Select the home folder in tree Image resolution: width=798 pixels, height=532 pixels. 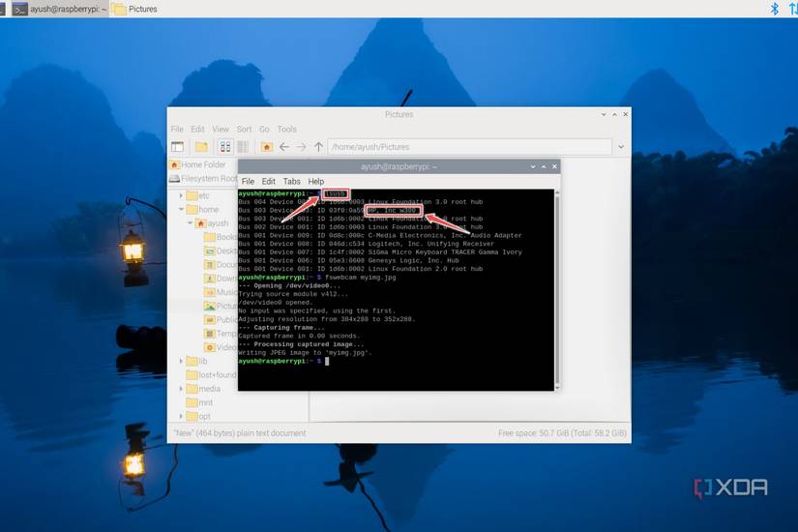[202, 209]
